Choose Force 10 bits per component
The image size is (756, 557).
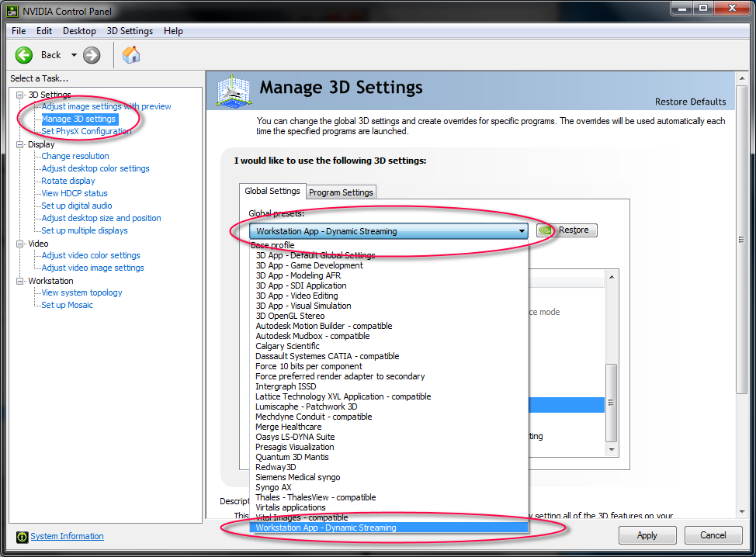click(x=389, y=367)
